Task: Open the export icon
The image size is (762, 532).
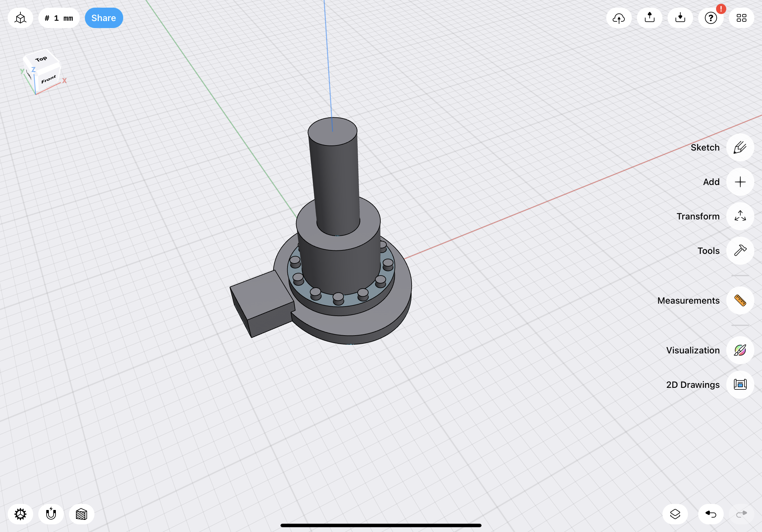Action: coord(649,18)
